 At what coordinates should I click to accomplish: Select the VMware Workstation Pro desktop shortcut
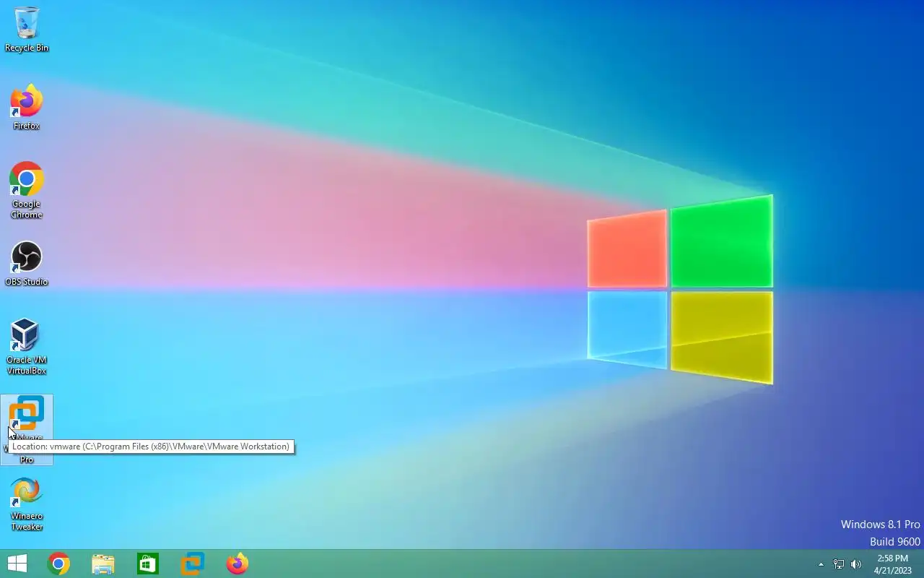point(27,429)
